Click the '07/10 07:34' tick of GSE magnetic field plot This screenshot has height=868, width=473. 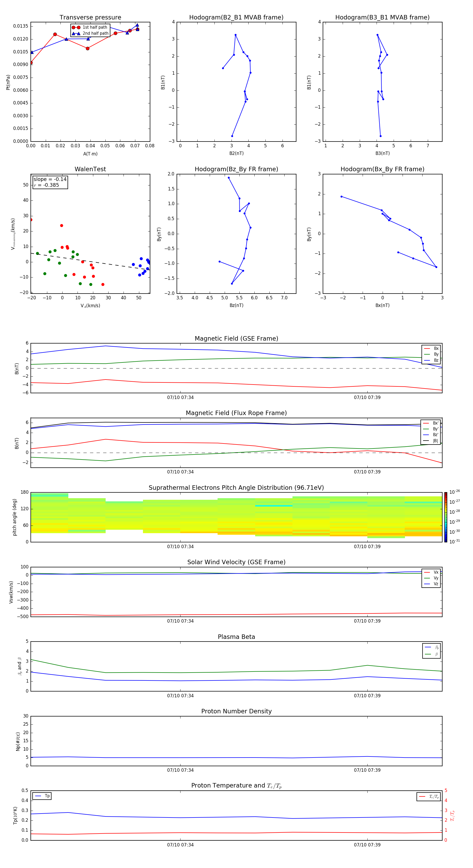point(181,398)
